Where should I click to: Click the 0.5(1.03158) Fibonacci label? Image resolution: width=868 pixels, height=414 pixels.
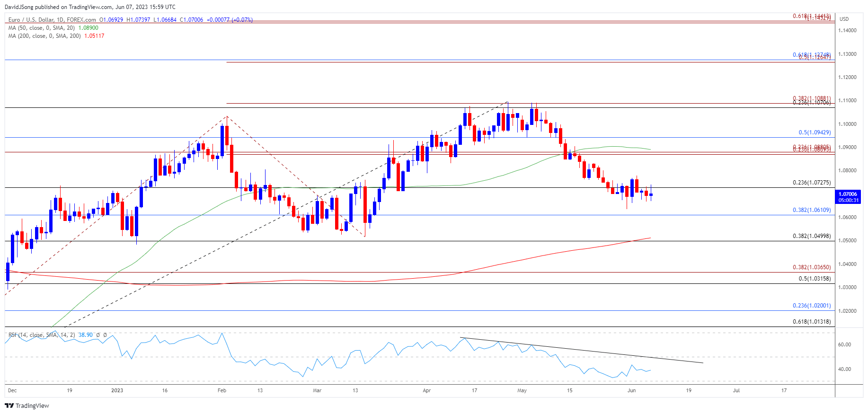(x=815, y=279)
